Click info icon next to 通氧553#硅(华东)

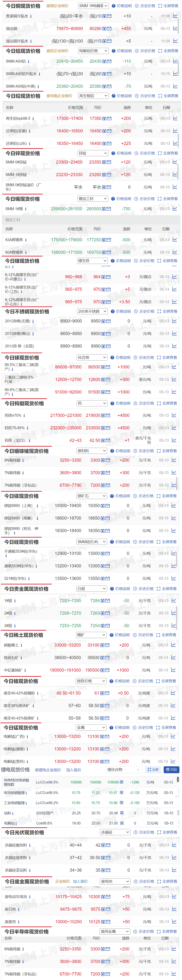[36, 566]
